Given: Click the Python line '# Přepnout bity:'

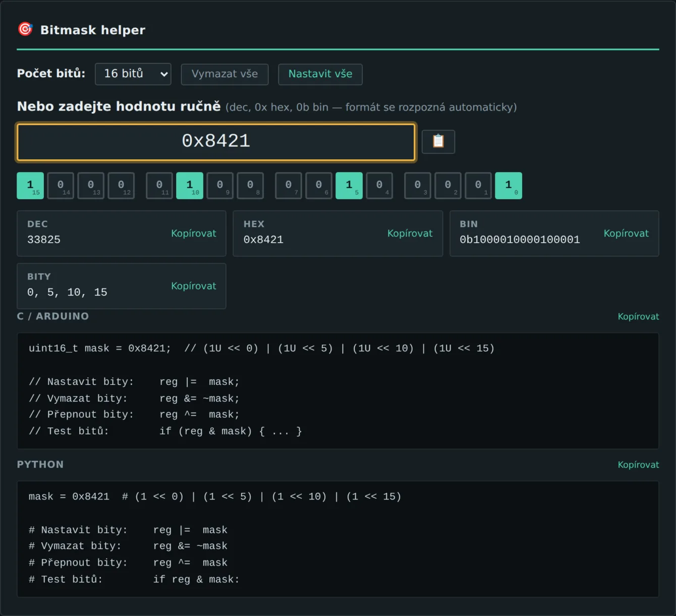Looking at the screenshot, I should point(78,563).
